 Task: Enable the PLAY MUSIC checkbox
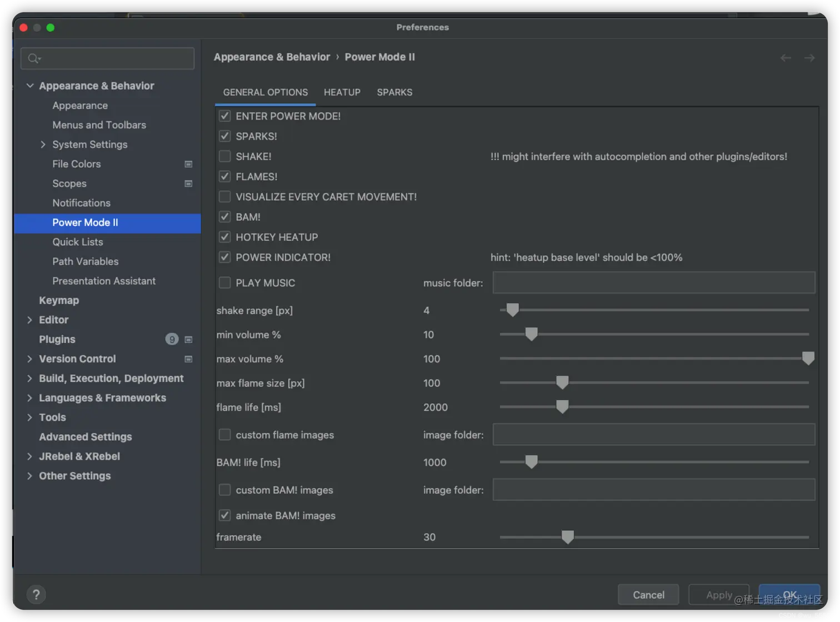pyautogui.click(x=225, y=283)
